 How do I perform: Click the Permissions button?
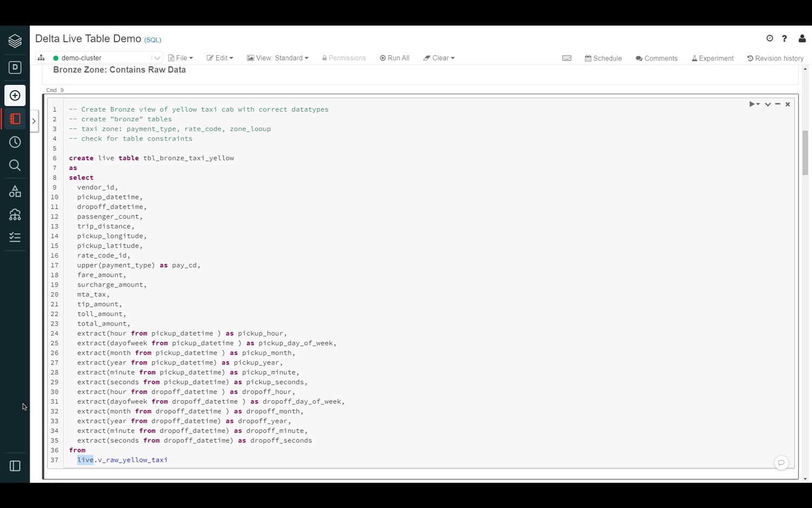coord(344,58)
